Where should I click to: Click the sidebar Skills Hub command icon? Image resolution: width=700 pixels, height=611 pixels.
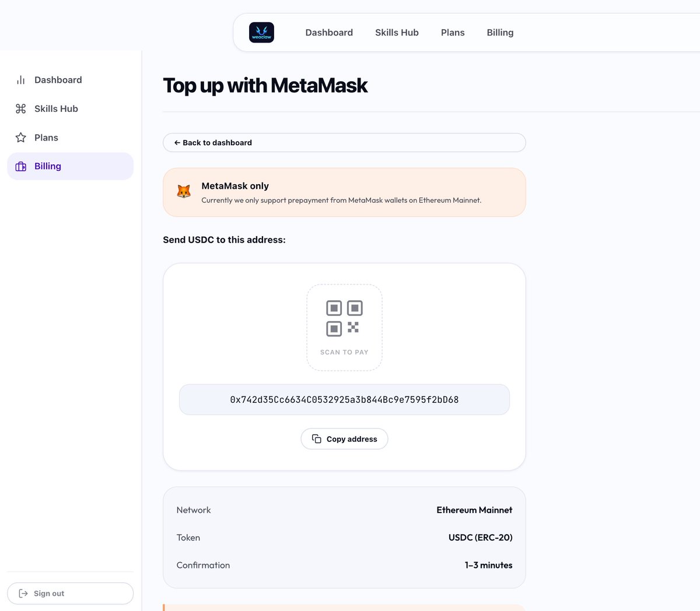(21, 108)
